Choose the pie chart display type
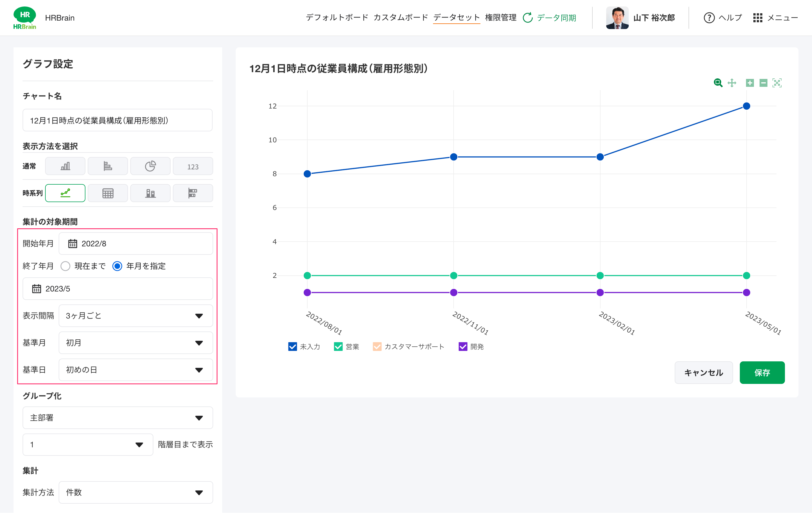812x513 pixels. [150, 166]
